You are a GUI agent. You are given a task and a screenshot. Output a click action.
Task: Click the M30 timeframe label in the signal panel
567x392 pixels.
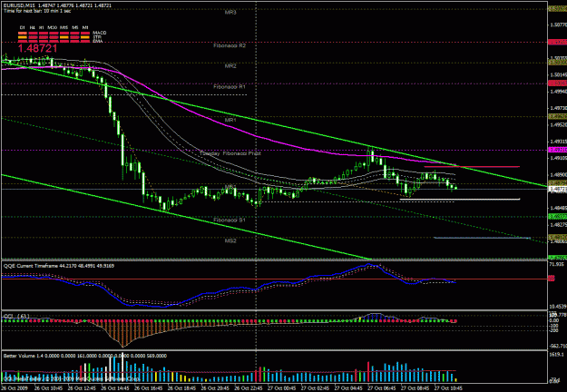(x=53, y=27)
